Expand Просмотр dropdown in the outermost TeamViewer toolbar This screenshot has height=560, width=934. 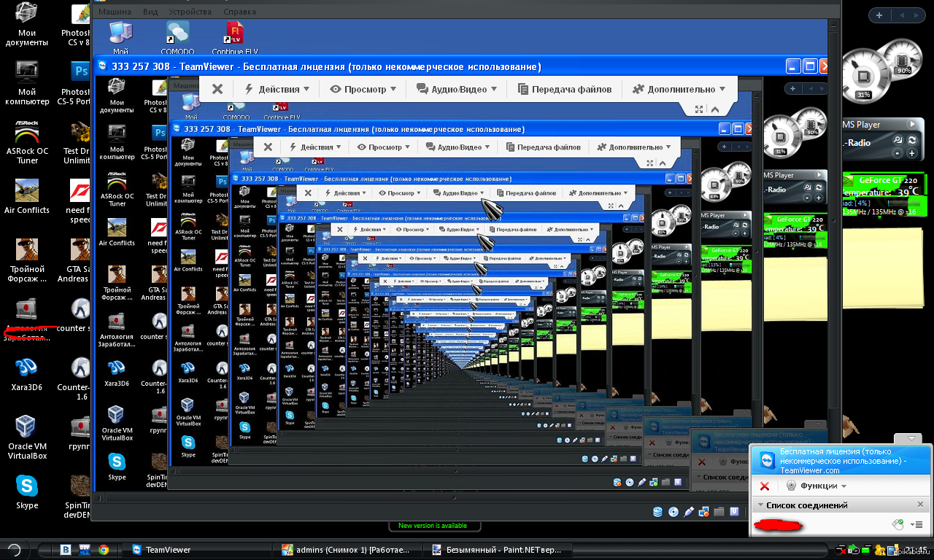(363, 89)
